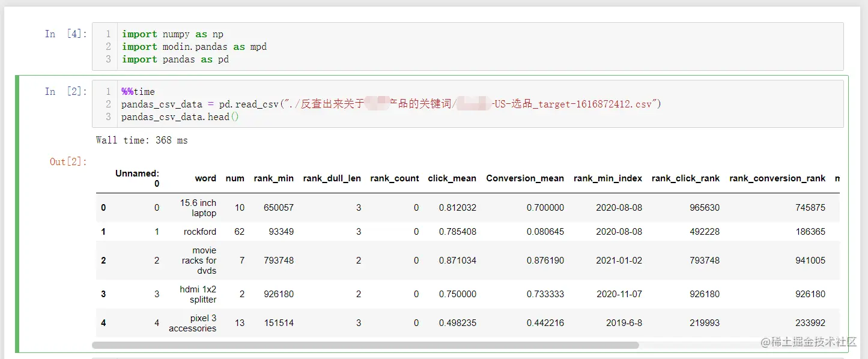Click the rank_click_rank value 219993

(x=704, y=323)
